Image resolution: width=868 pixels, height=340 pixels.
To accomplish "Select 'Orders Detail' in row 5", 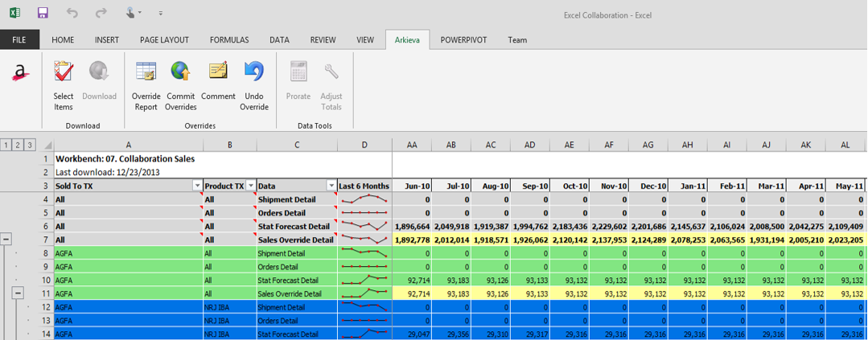I will coord(297,213).
